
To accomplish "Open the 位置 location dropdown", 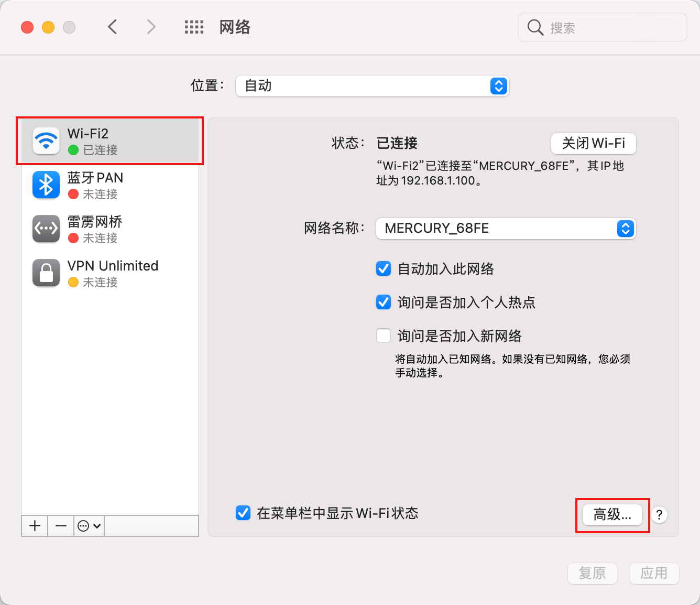I will coord(373,86).
